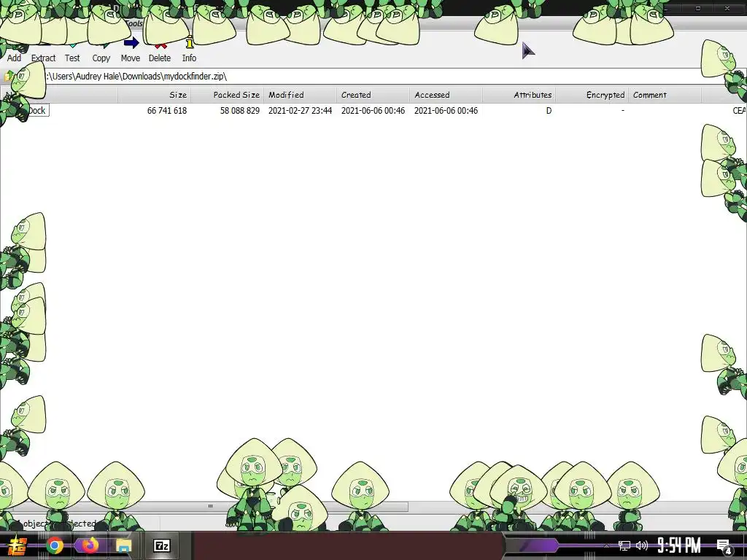Viewport: 747px width, 560px height.
Task: Sort by the Attributes column header
Action: (519, 95)
